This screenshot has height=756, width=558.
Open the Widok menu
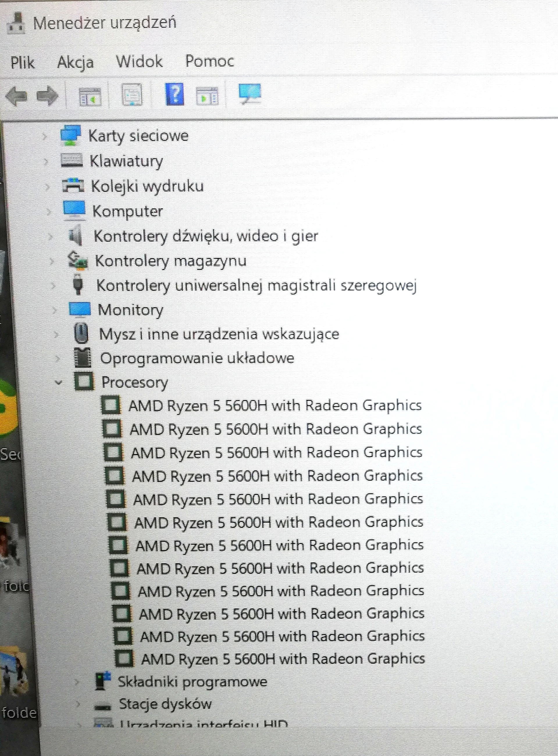pos(139,61)
